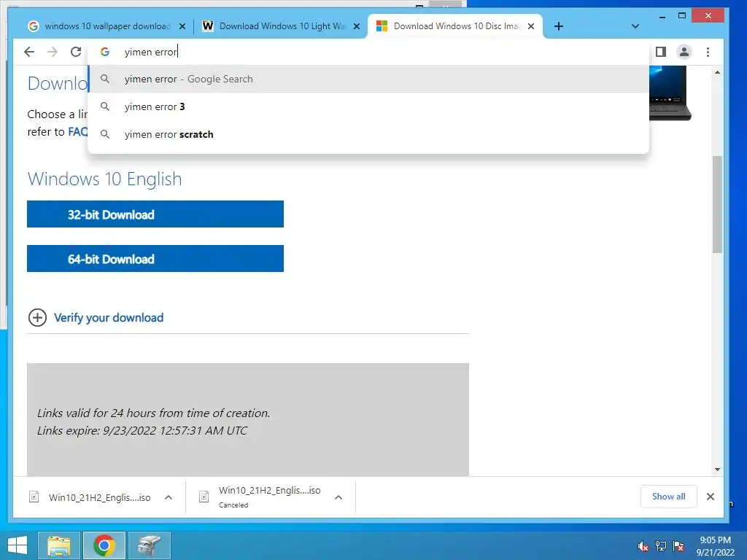
Task: Open the Action Center flag tray icon
Action: pos(678,546)
